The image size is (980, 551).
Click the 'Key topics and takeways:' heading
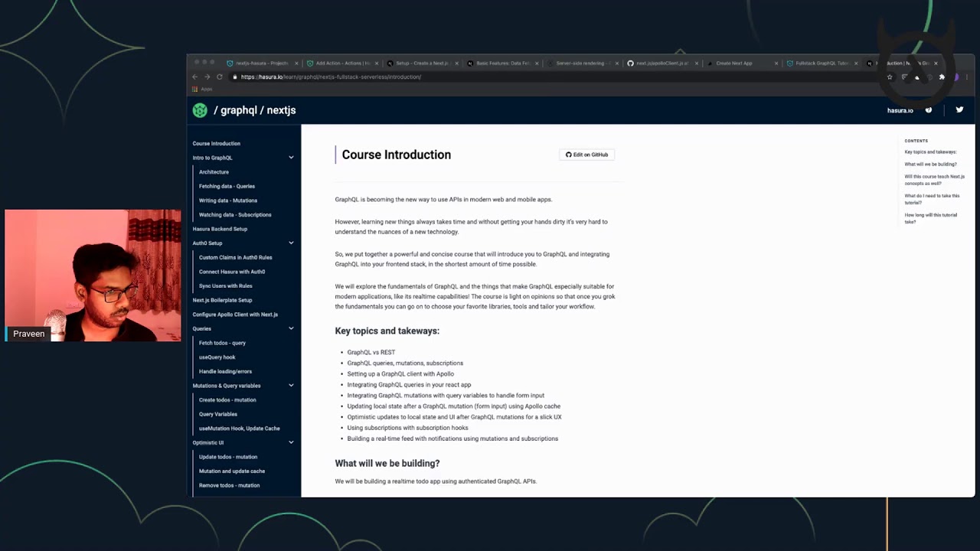[x=387, y=331]
